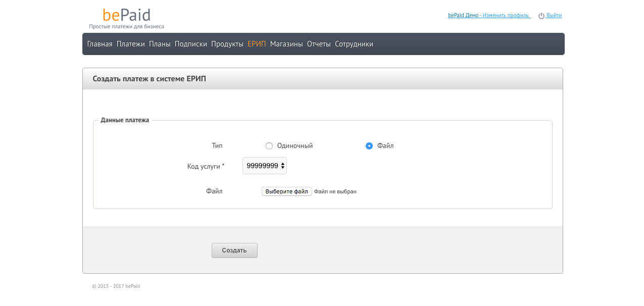Open the Планы menu item

click(x=160, y=44)
